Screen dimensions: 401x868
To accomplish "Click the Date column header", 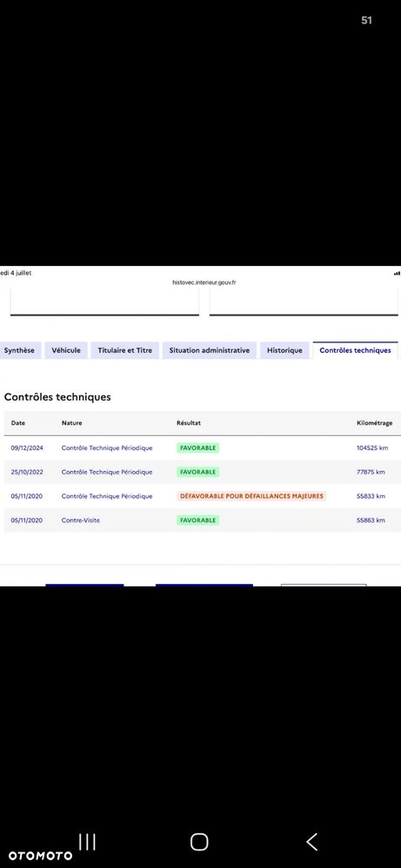I will coord(18,423).
